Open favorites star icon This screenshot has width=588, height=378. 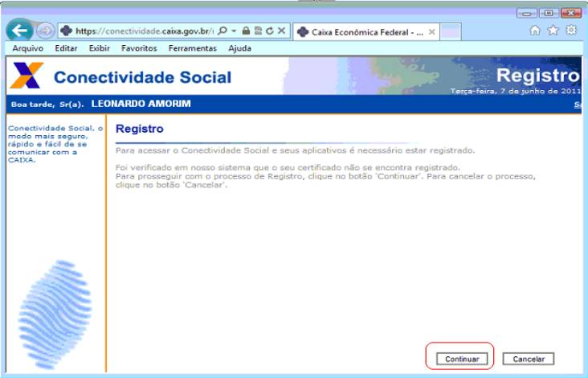click(x=553, y=30)
